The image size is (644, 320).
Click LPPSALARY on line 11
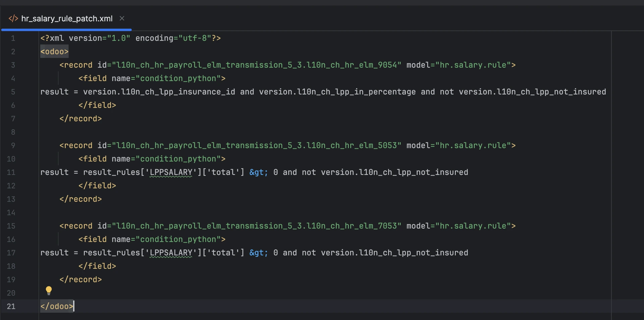pyautogui.click(x=171, y=172)
